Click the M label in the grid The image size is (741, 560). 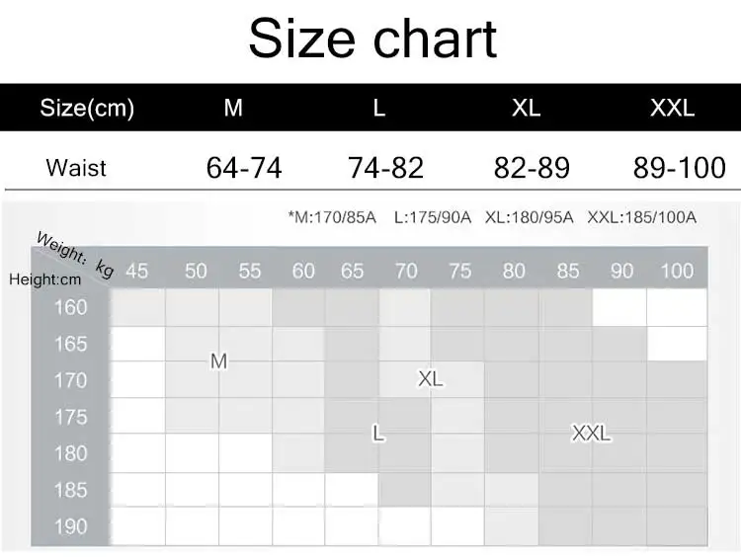click(218, 361)
